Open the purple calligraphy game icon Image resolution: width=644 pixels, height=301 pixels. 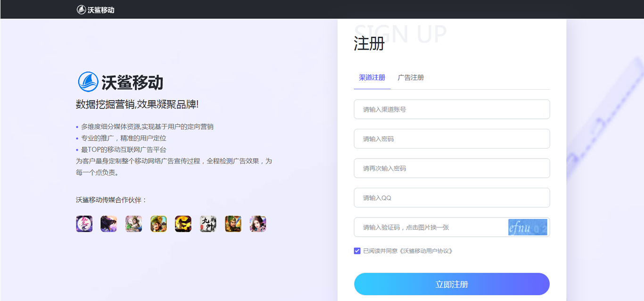click(x=84, y=224)
